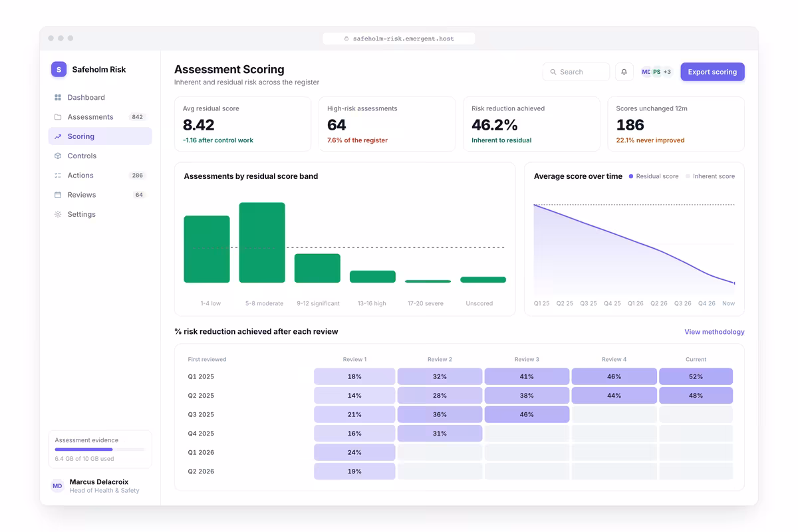Click the -1.16 after control work text
This screenshot has width=798, height=532.
pos(218,140)
